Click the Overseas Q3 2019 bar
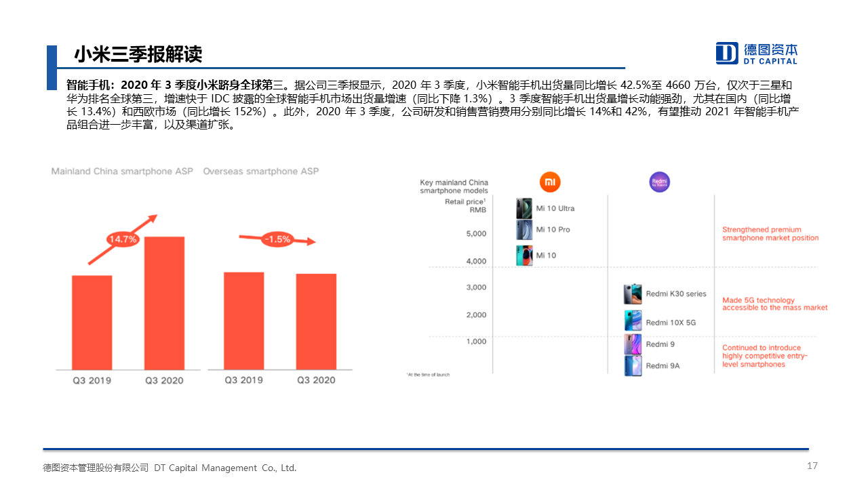The image size is (868, 488). tap(243, 321)
